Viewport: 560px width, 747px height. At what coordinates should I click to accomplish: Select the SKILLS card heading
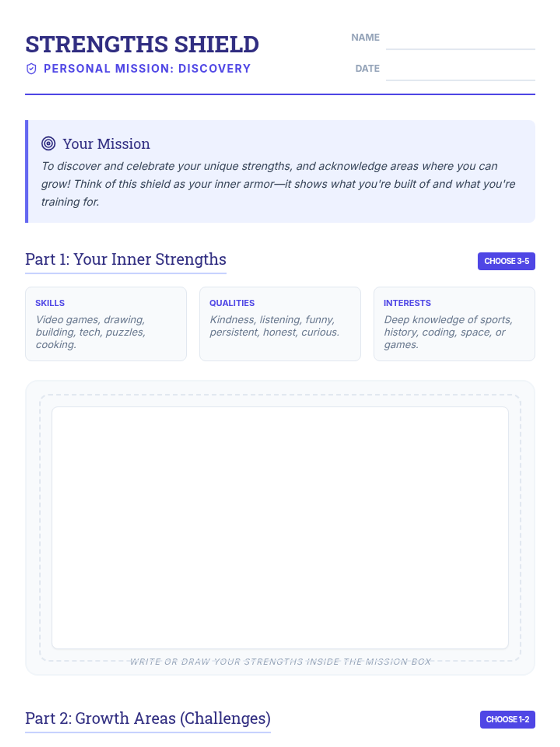[x=50, y=303]
